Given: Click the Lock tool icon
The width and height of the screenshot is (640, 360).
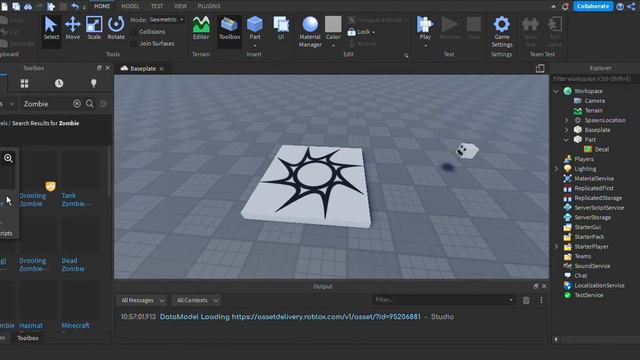Looking at the screenshot, I should pyautogui.click(x=351, y=32).
